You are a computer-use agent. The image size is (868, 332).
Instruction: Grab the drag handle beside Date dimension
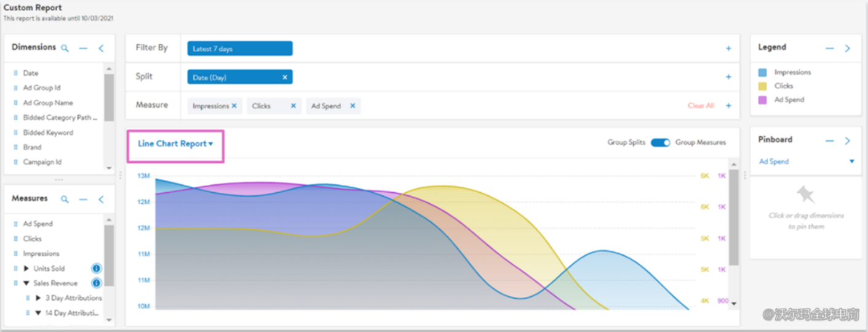15,73
